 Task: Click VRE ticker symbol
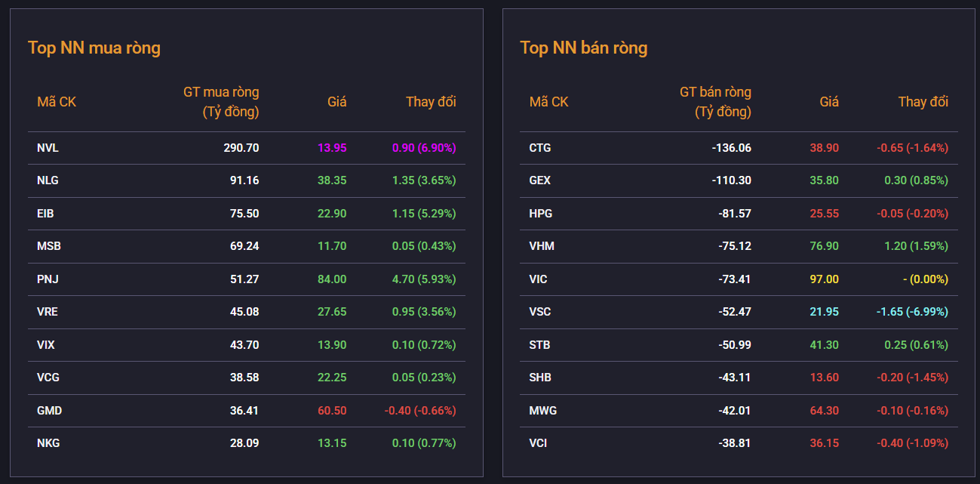click(x=47, y=312)
